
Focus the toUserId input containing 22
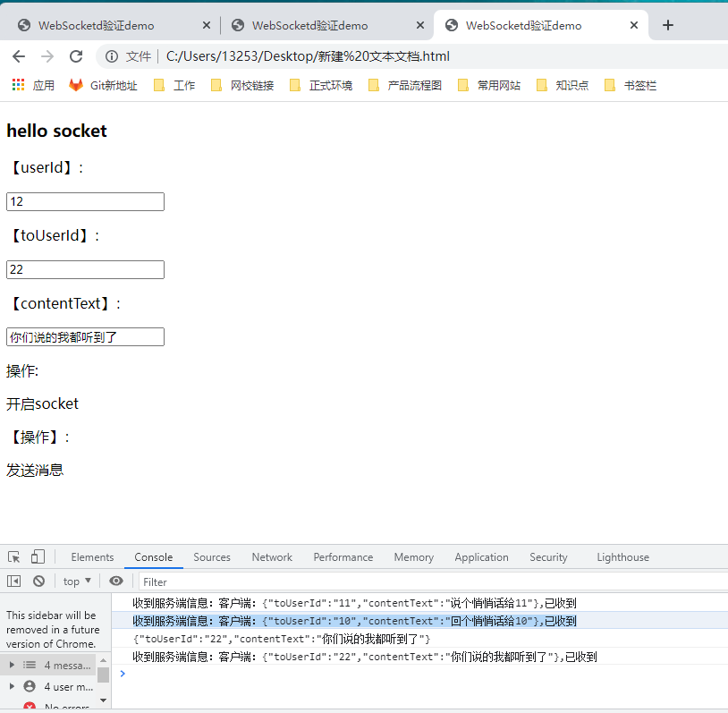tap(86, 269)
